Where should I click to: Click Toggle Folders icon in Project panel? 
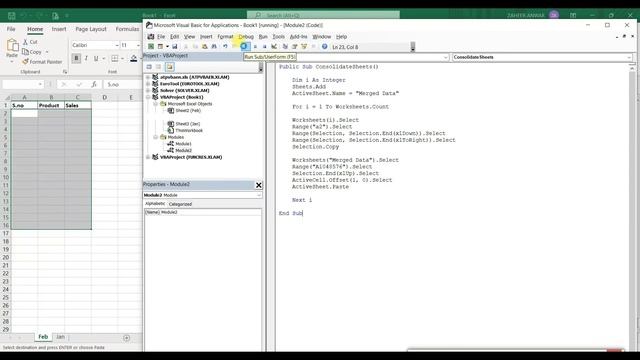click(170, 67)
